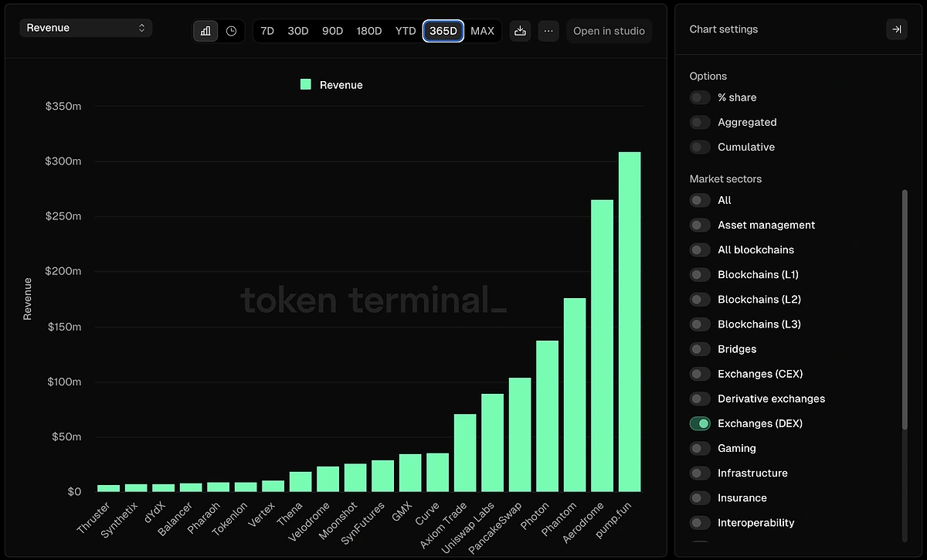927x560 pixels.
Task: Disable the Exchanges (DEX) sector toggle
Action: coord(700,423)
